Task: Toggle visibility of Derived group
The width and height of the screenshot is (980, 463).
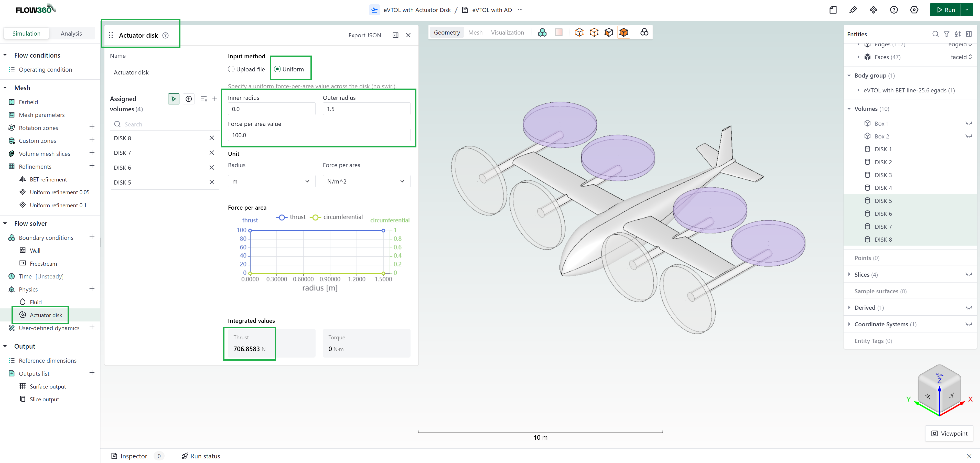Action: click(968, 308)
